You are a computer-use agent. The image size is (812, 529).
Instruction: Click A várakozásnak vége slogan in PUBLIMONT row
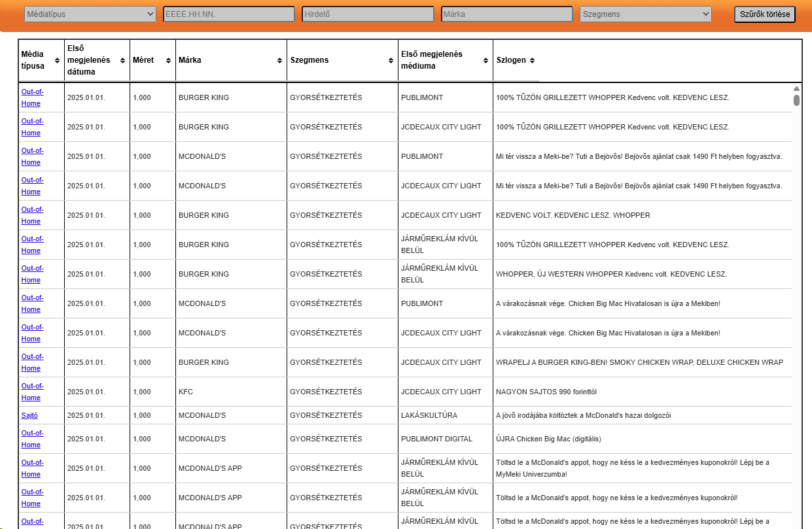pos(608,303)
